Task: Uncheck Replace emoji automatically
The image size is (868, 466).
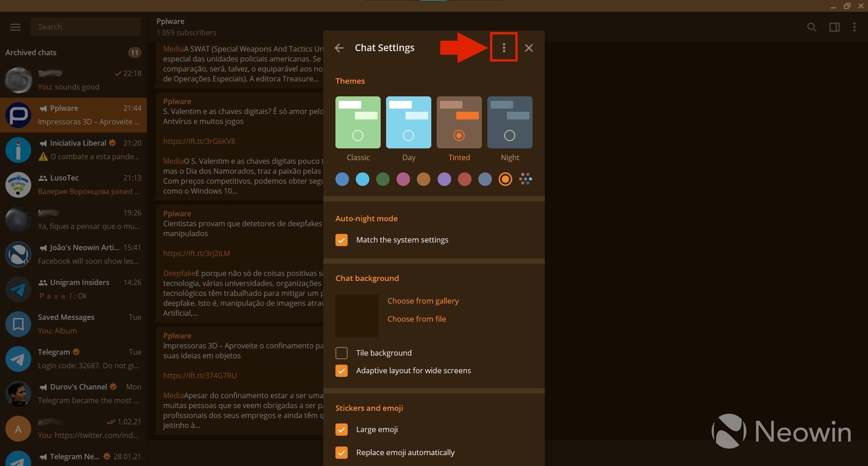Action: pyautogui.click(x=341, y=452)
